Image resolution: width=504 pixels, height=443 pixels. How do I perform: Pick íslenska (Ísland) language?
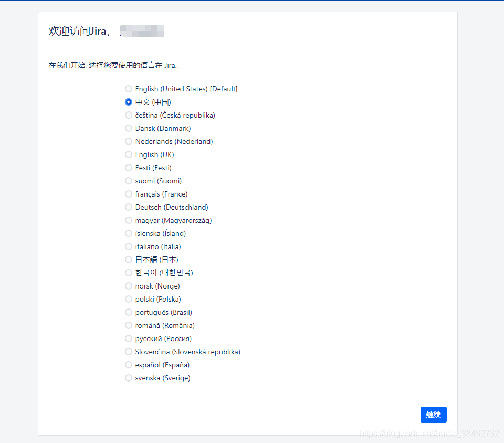[x=129, y=233]
